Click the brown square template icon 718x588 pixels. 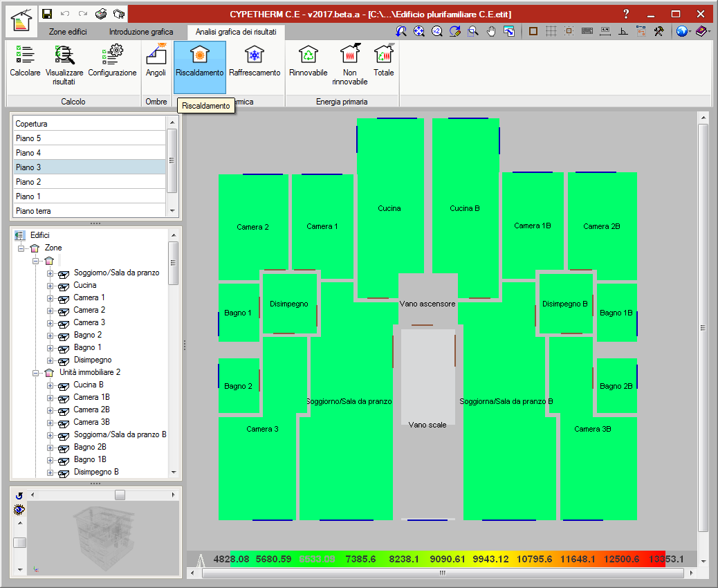coord(533,31)
